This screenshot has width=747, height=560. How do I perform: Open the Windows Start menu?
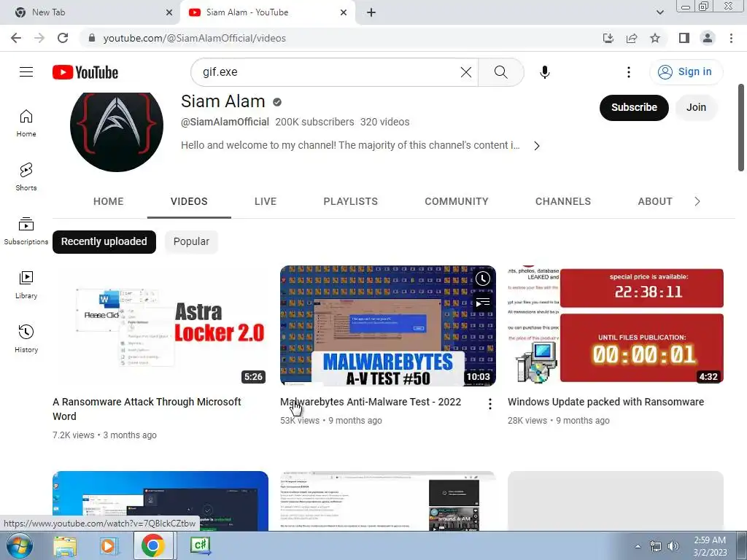(x=20, y=545)
